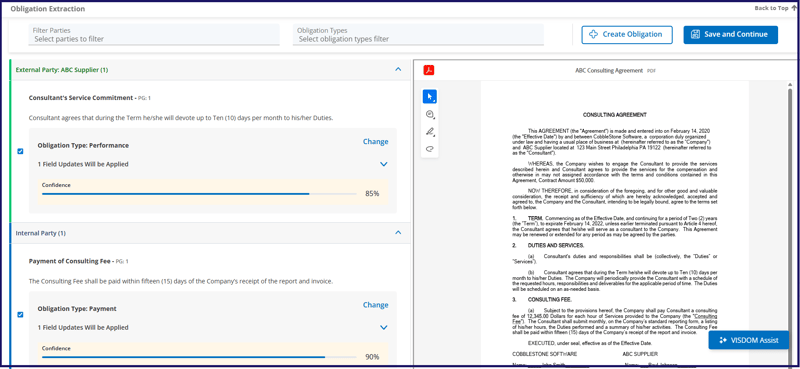Open the Filter Parties dropdown
This screenshot has height=369, width=800.
tap(154, 35)
